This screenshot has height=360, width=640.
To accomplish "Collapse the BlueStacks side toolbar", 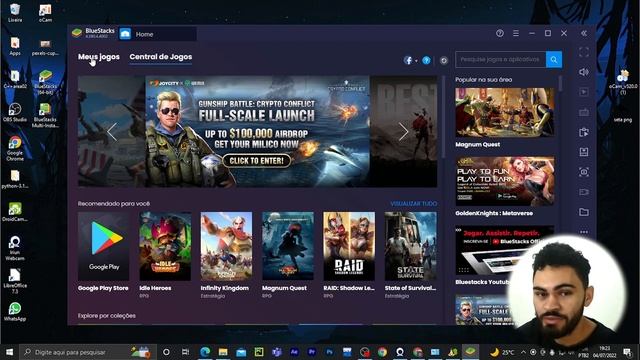I will [584, 33].
